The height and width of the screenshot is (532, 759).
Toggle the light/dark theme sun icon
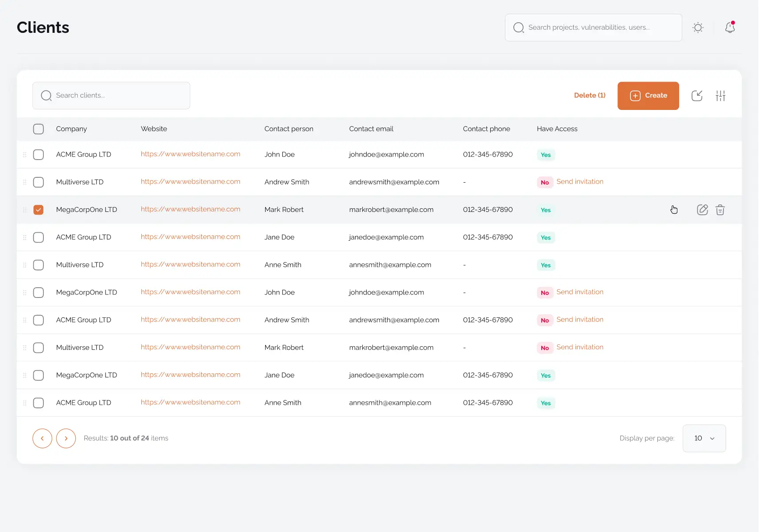[x=698, y=27]
